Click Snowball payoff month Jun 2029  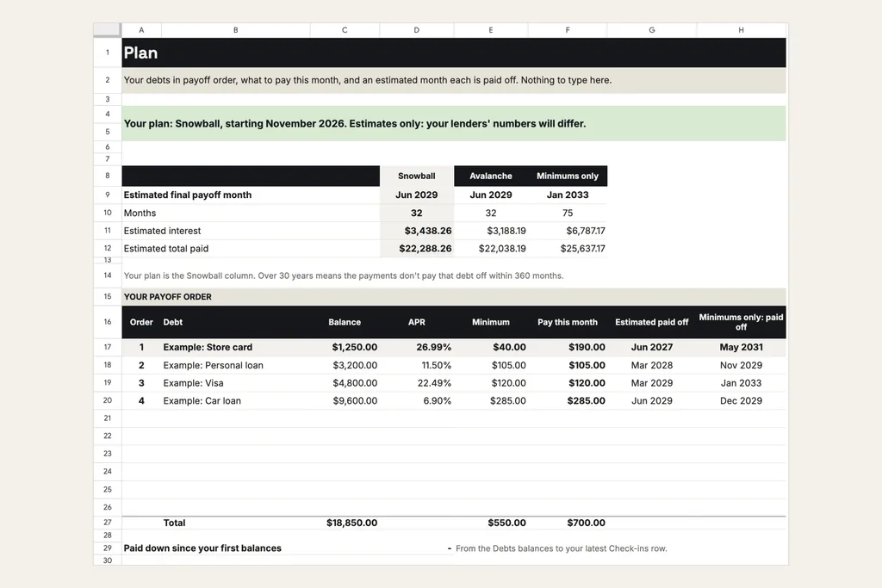tap(417, 195)
